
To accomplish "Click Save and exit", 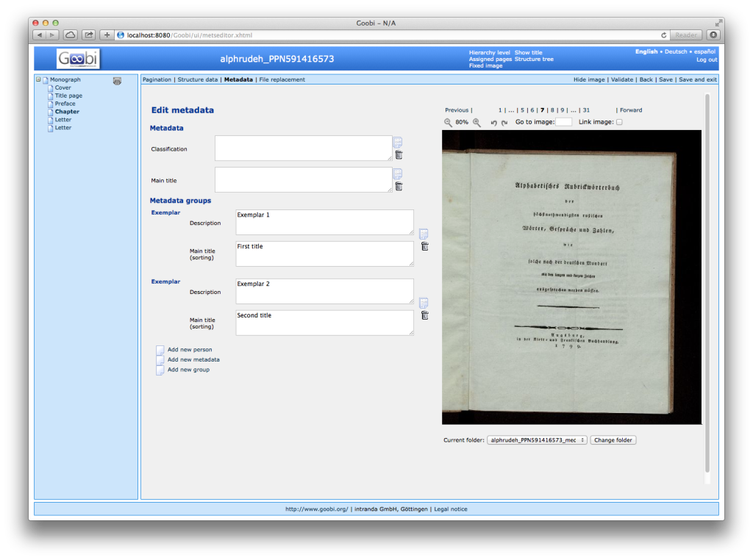I will pos(698,79).
